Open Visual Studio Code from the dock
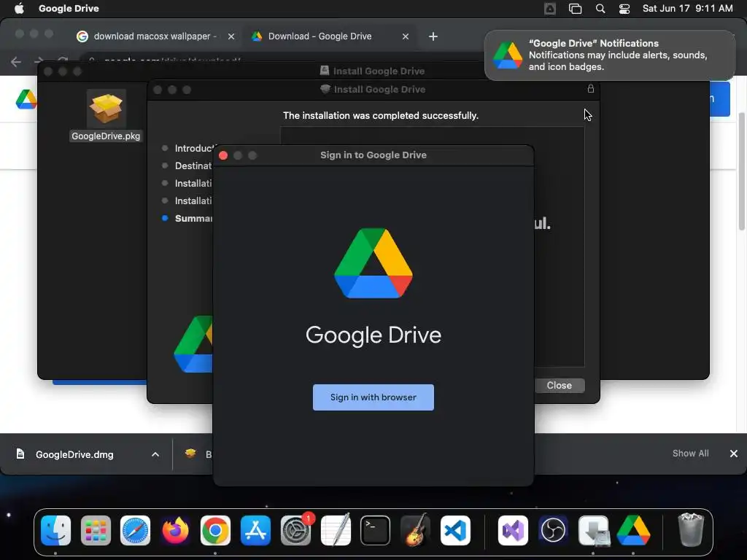The height and width of the screenshot is (560, 747). [455, 530]
